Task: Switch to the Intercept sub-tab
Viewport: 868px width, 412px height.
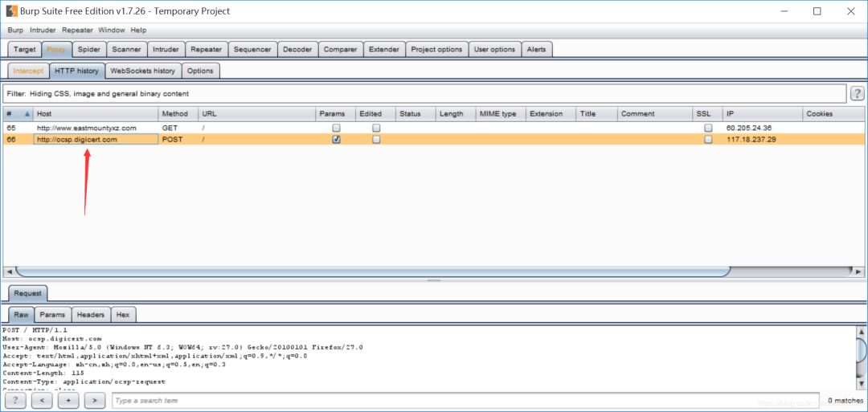Action: (28, 71)
